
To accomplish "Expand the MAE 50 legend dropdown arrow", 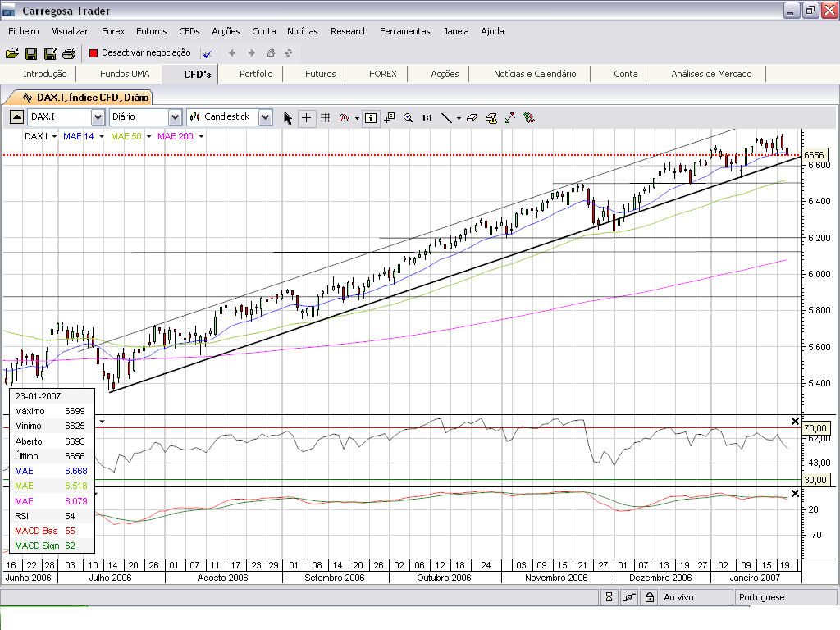I will pos(149,137).
